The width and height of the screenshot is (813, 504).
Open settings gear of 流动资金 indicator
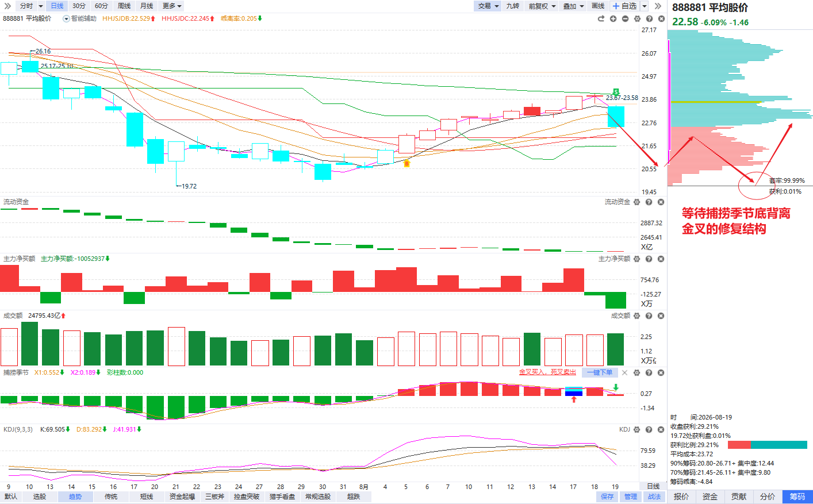coord(636,202)
